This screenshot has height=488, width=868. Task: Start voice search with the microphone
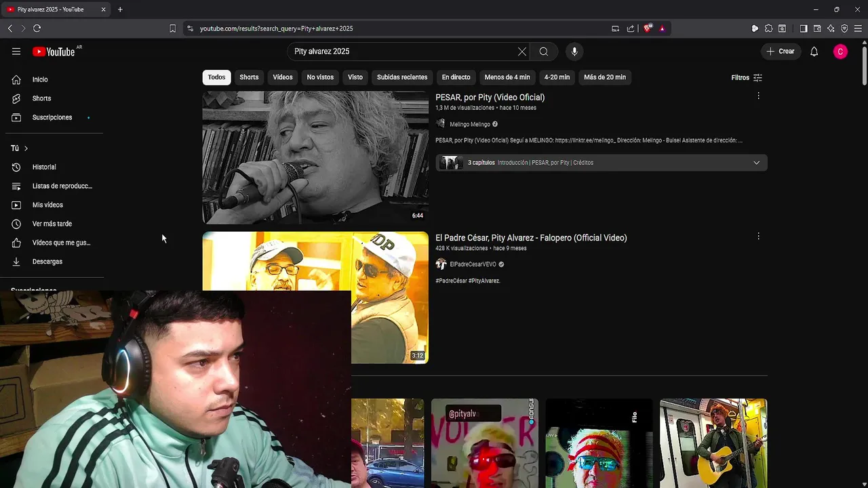point(574,52)
